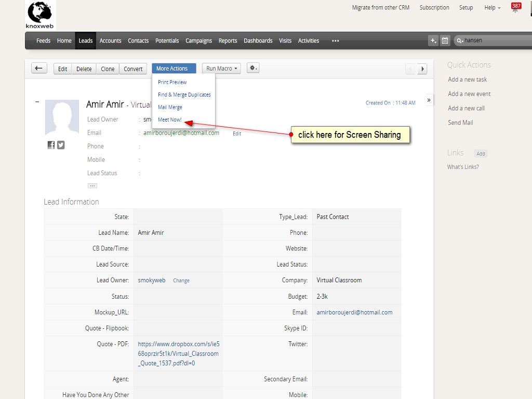Open the Feeds tab
The height and width of the screenshot is (399, 532).
coord(44,41)
